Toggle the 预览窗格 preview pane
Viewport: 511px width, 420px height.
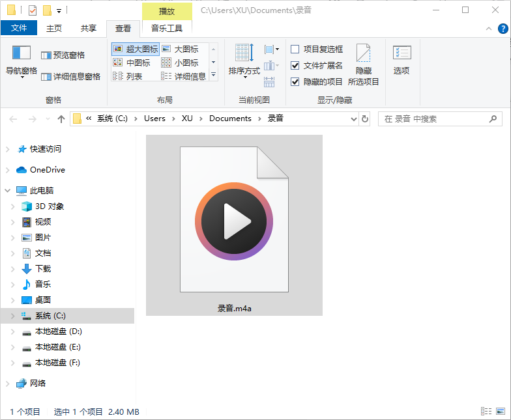63,55
